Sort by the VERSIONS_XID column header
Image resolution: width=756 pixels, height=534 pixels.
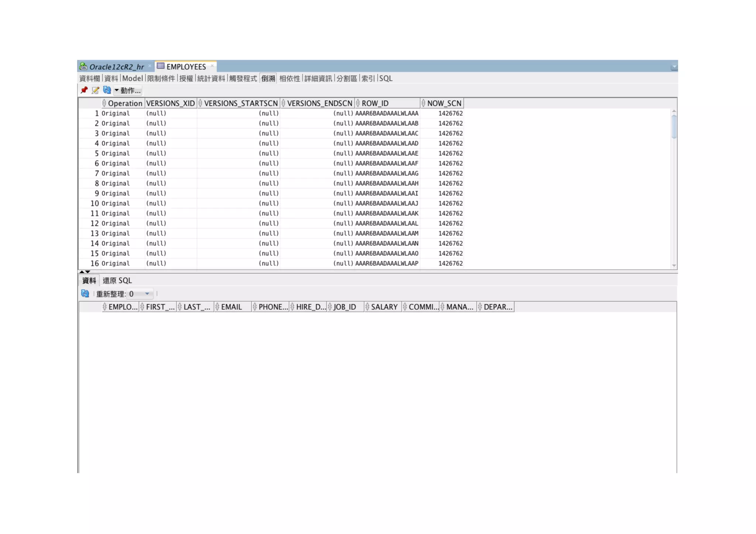(x=171, y=103)
